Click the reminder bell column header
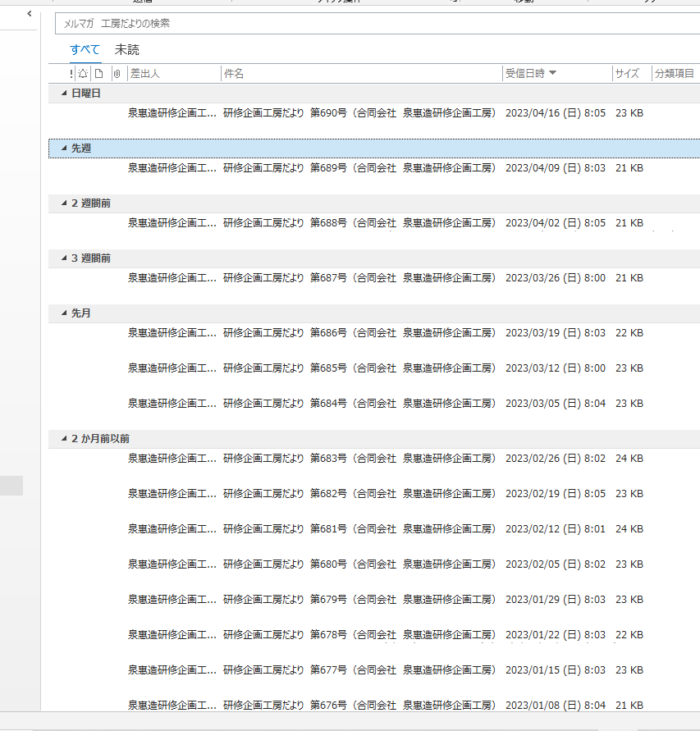The width and height of the screenshot is (700, 731). (83, 74)
